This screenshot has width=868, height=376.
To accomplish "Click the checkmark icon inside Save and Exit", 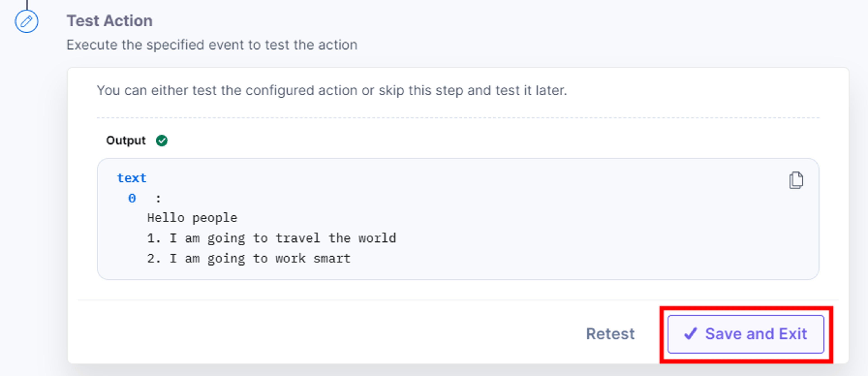I will coord(690,334).
